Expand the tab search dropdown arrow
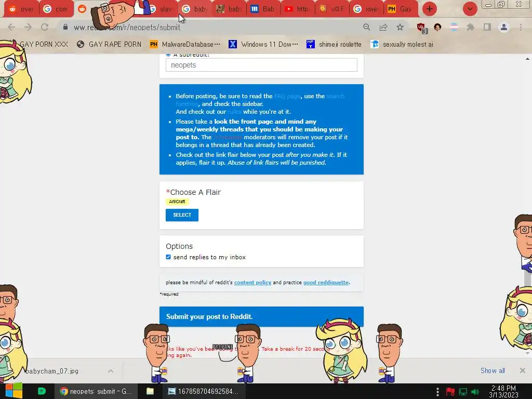Screen dimensions: 532x399 tap(470, 9)
